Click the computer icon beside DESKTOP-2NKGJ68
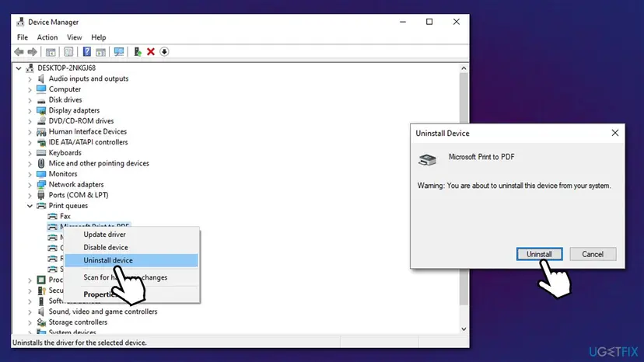Viewport: 644px width, 362px height. point(30,68)
